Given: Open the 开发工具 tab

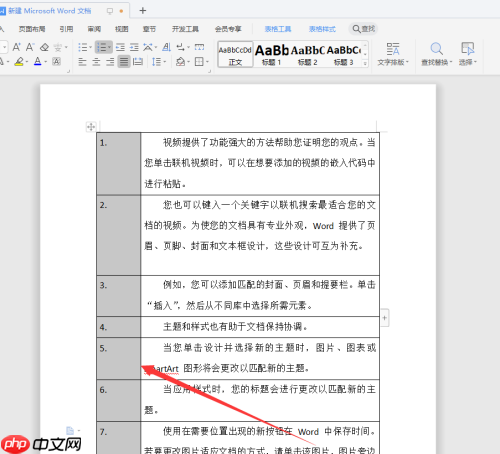Looking at the screenshot, I should [x=185, y=29].
